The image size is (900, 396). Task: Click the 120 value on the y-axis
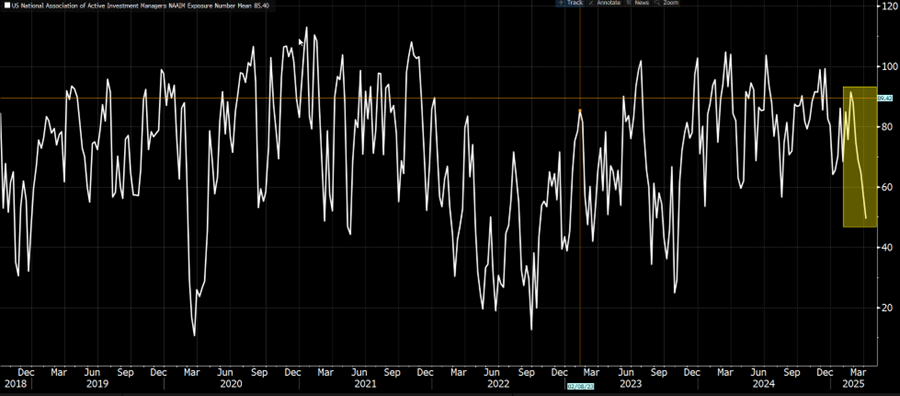(889, 6)
